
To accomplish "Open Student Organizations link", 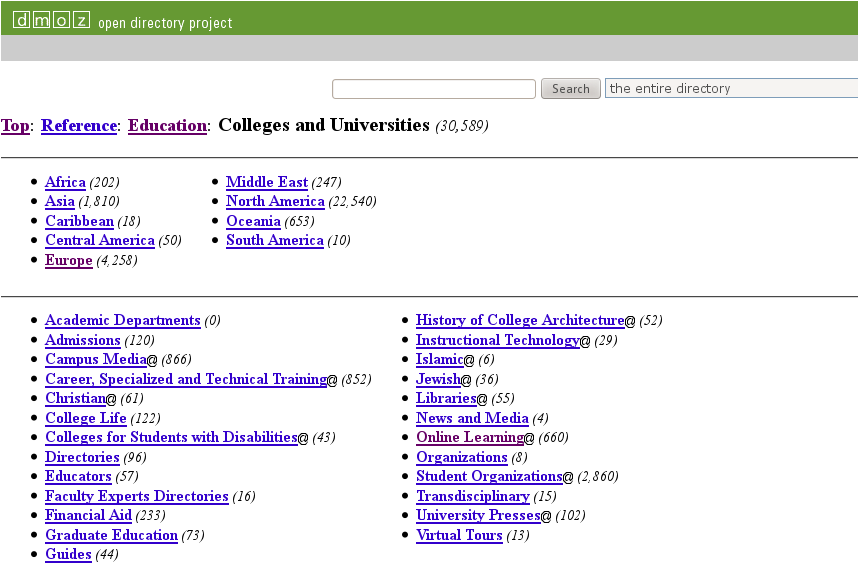I will tap(488, 476).
